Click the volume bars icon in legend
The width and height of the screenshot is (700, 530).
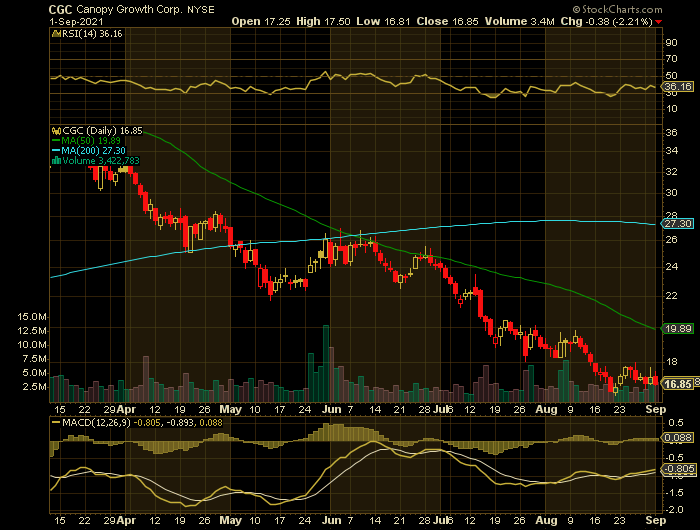(x=56, y=160)
